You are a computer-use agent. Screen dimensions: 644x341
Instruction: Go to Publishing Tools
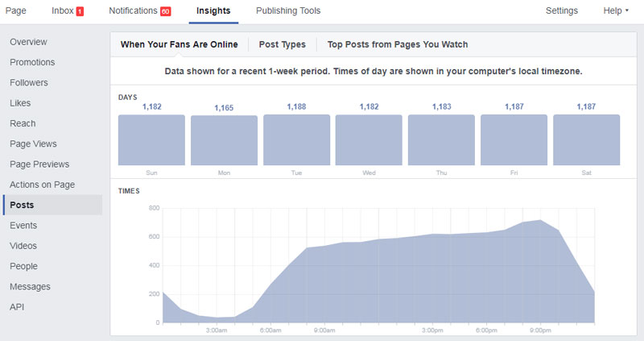tap(288, 10)
